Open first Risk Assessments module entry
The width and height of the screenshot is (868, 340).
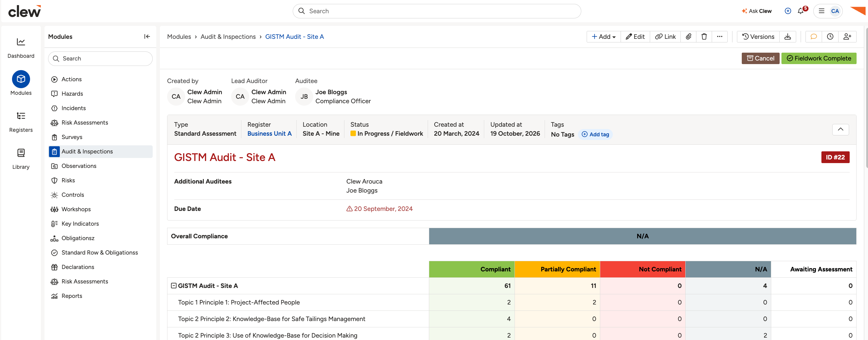point(100,123)
